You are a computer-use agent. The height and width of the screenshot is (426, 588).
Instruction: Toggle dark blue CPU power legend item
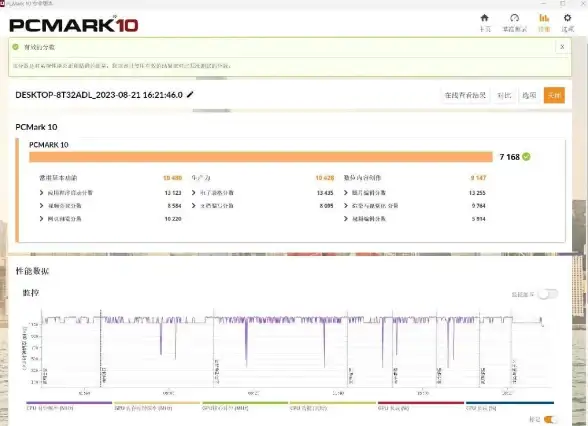(x=510, y=406)
